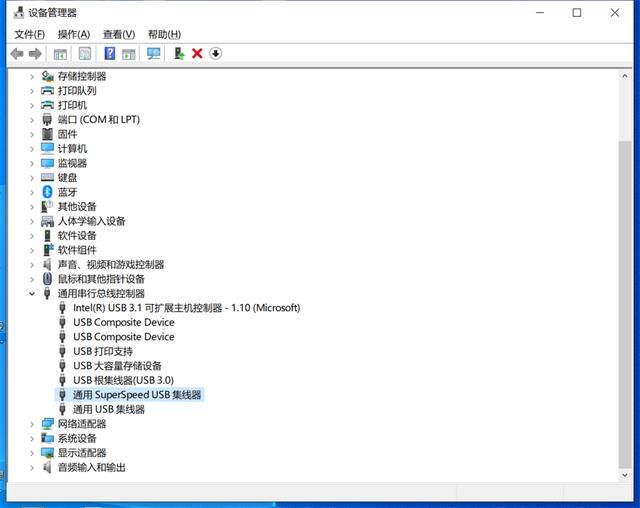Expand the 蓝牙 node

(32, 192)
